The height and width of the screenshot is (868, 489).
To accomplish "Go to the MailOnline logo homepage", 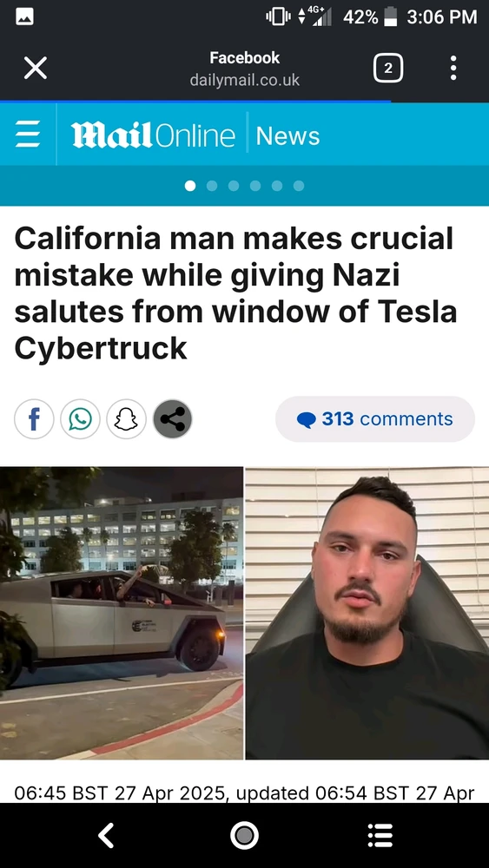I will [153, 135].
